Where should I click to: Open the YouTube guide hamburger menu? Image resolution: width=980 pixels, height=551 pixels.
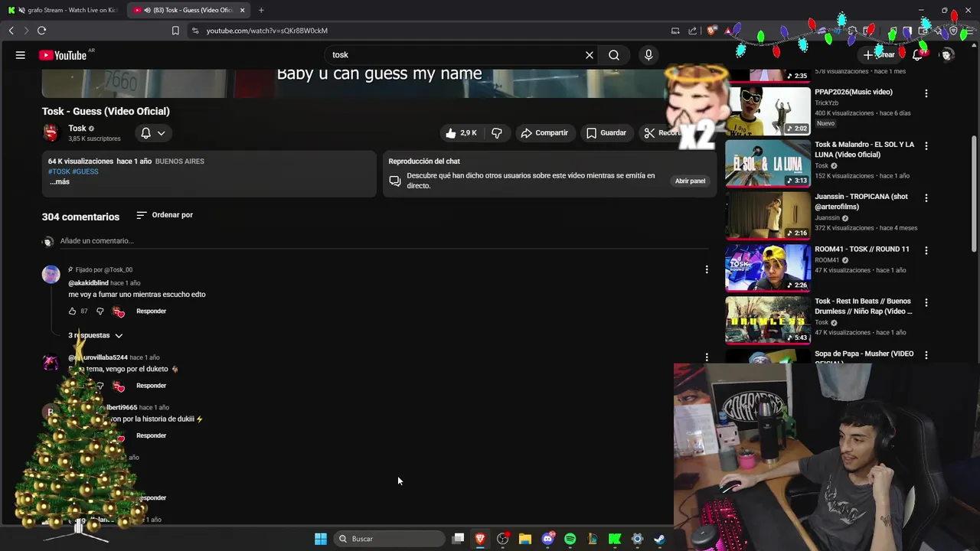[x=21, y=55]
